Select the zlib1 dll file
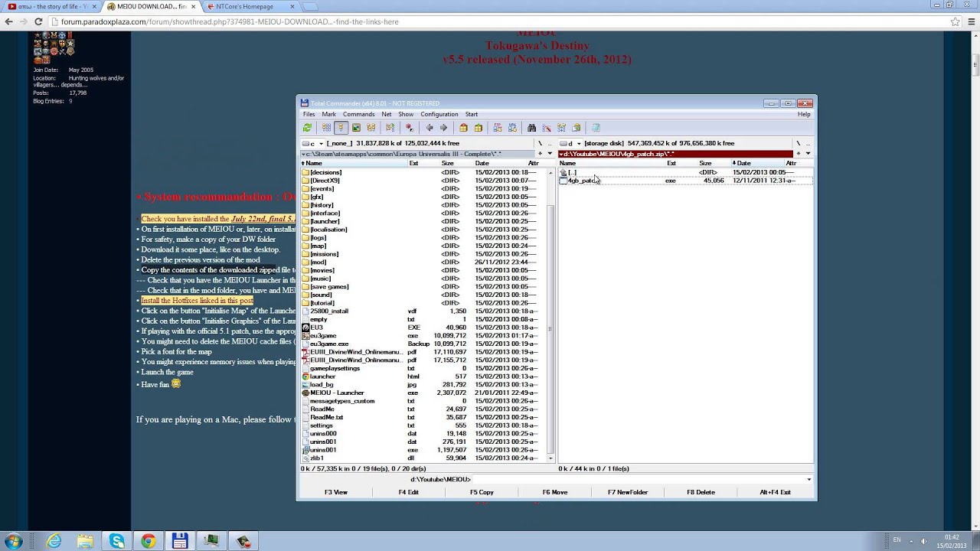The height and width of the screenshot is (551, 980). (425, 458)
